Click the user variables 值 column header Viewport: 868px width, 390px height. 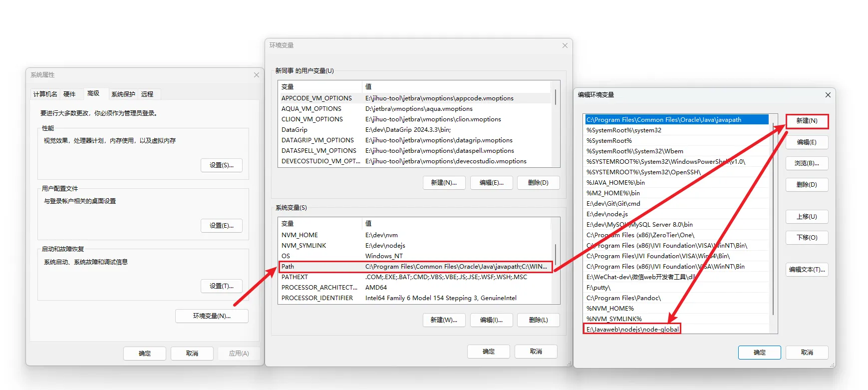click(456, 87)
